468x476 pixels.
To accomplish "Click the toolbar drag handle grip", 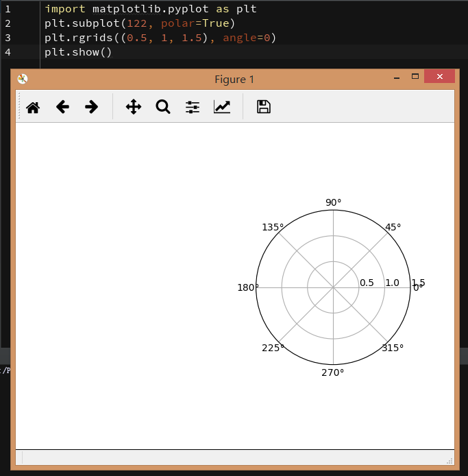I will [x=19, y=106].
